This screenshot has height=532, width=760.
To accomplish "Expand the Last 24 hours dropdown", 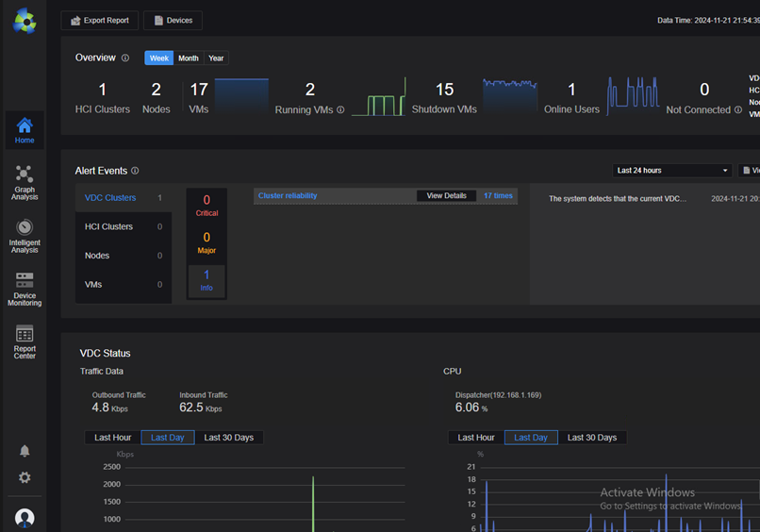I will (671, 171).
